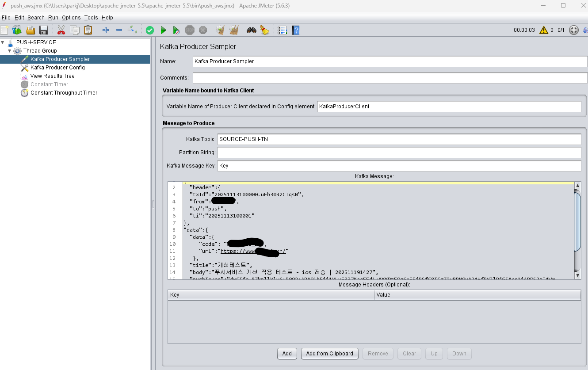Viewport: 588px width, 370px height.
Task: Open Help question mark icon
Action: [296, 30]
